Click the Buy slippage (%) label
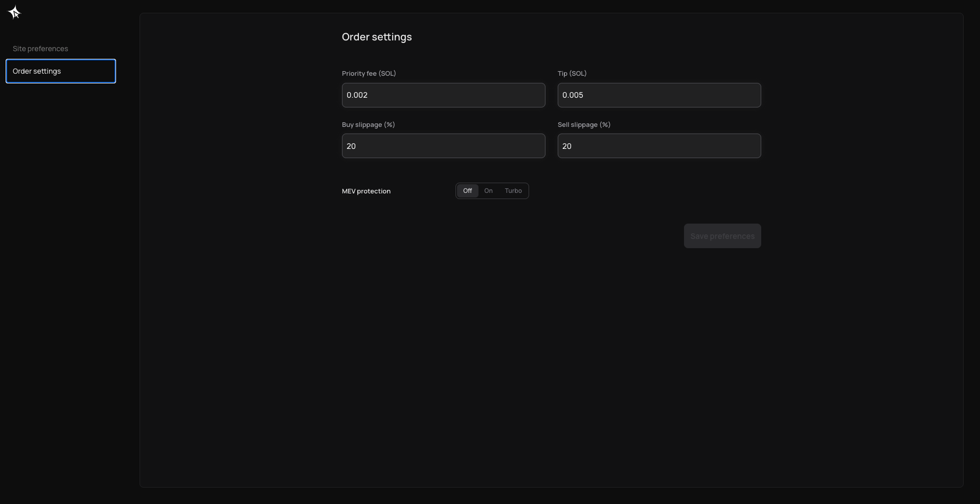The image size is (980, 504). click(x=368, y=125)
